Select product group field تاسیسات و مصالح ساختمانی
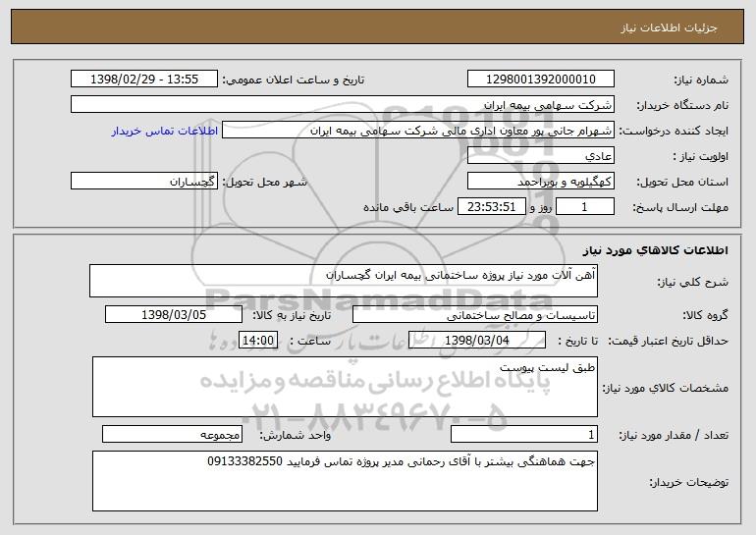The height and width of the screenshot is (535, 756). (475, 314)
